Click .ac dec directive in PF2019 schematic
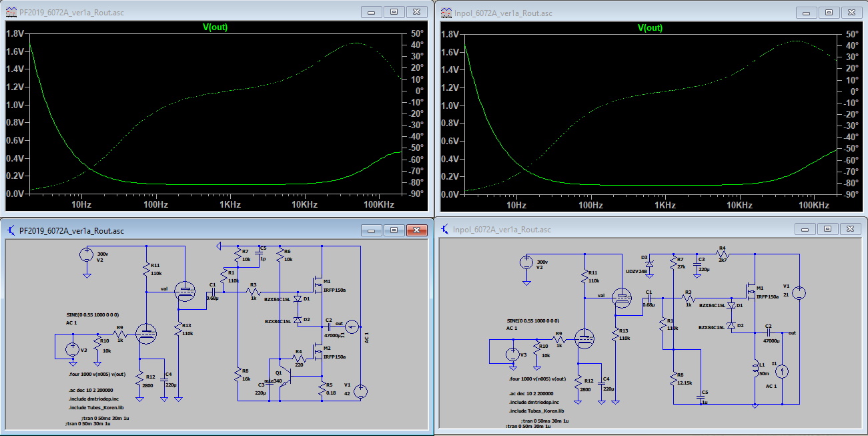The width and height of the screenshot is (868, 436). (91, 389)
